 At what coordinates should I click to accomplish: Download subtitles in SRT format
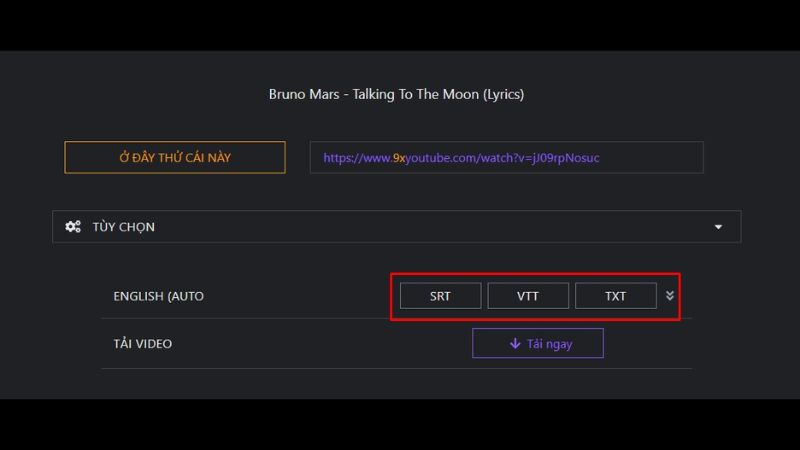tap(440, 296)
